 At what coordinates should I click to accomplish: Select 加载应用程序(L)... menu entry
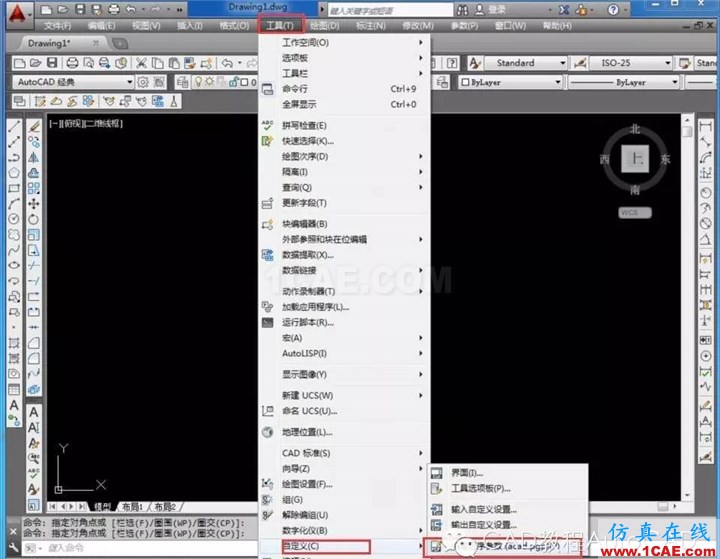click(x=344, y=307)
